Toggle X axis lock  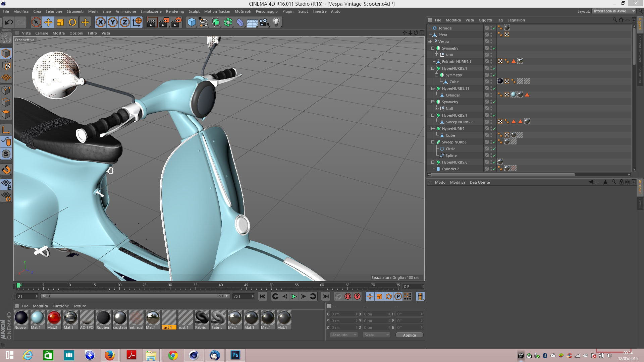(x=100, y=22)
